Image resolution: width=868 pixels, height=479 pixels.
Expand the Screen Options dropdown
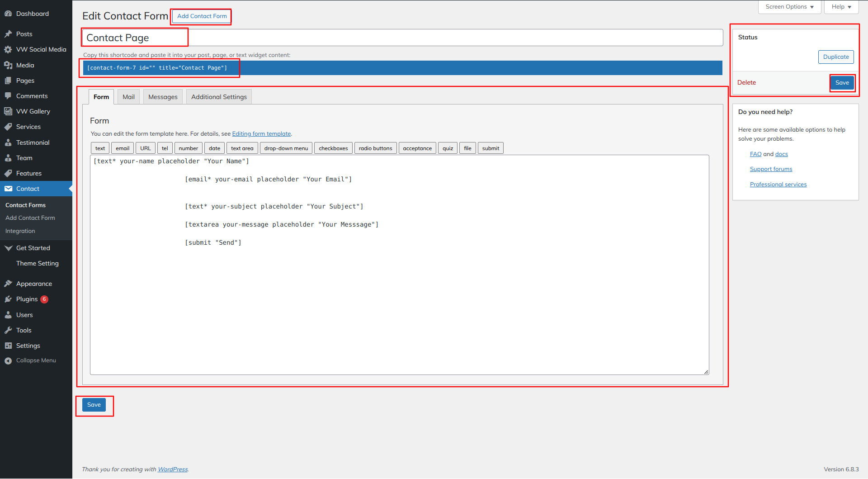coord(789,7)
